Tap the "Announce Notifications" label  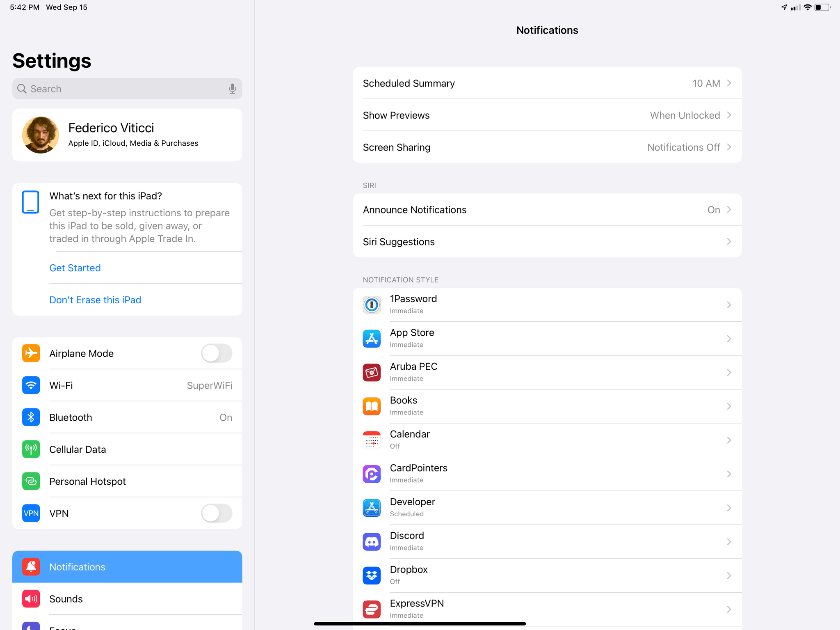(x=415, y=210)
